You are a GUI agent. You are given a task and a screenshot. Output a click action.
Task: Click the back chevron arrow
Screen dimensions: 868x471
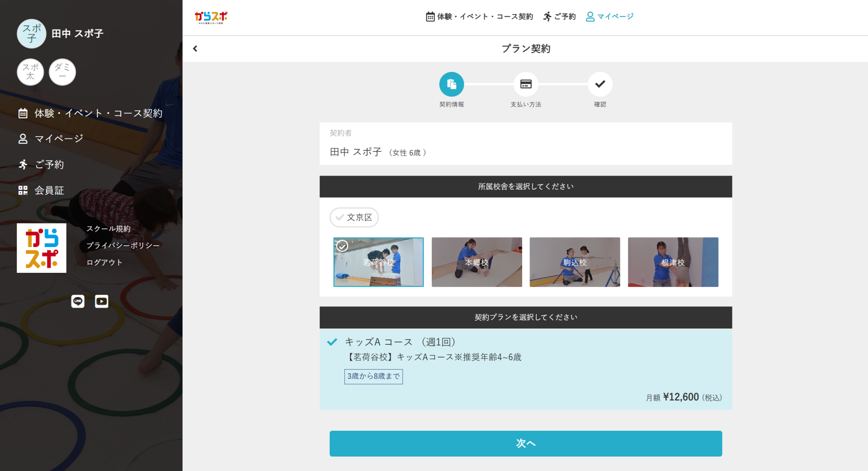coord(195,48)
